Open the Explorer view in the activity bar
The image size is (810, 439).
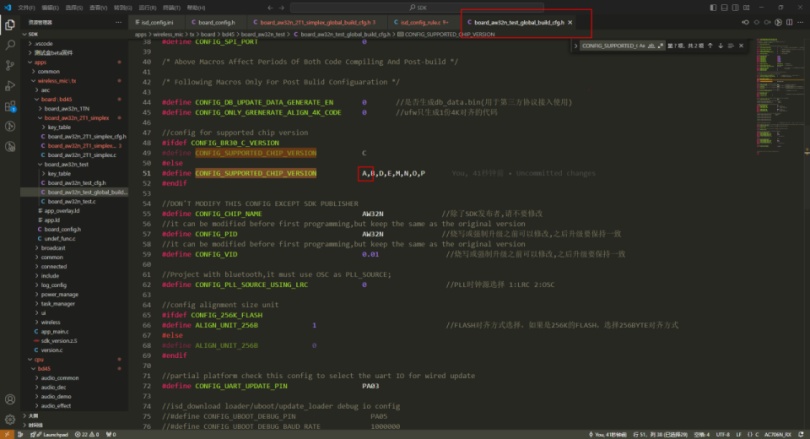coord(10,25)
